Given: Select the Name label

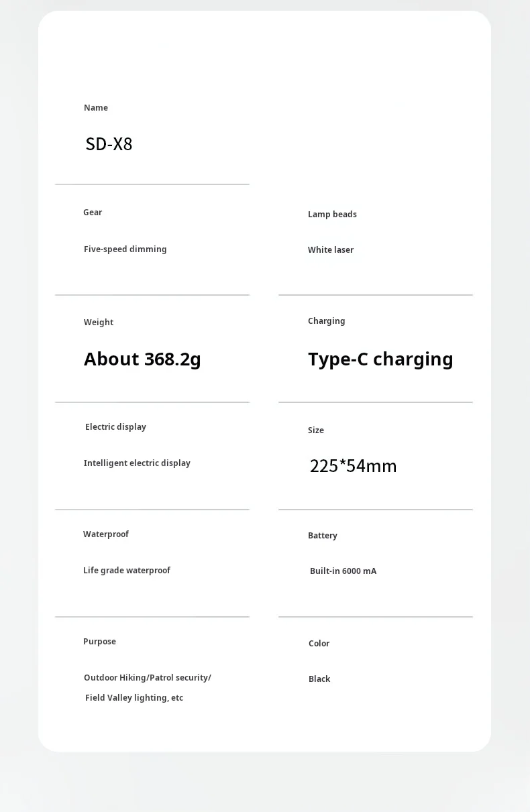Looking at the screenshot, I should coord(96,108).
